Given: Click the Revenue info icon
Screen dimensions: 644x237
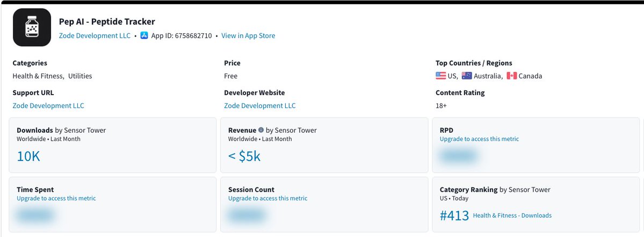Looking at the screenshot, I should coord(261,130).
